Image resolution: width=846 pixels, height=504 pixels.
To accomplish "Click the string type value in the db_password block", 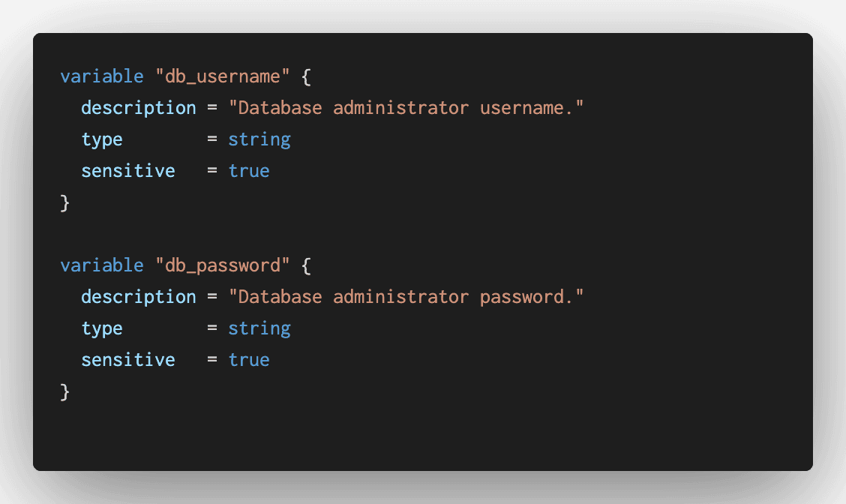I will [259, 328].
